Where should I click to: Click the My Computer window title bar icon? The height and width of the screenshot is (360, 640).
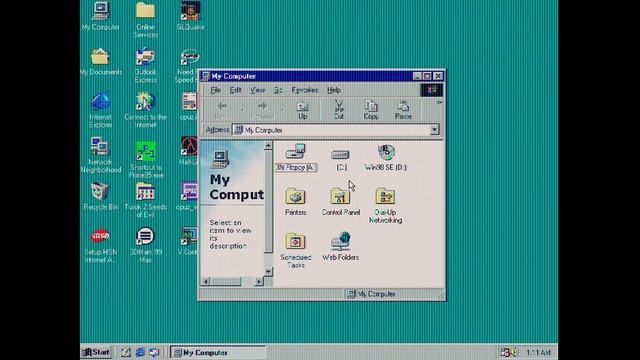click(x=206, y=76)
